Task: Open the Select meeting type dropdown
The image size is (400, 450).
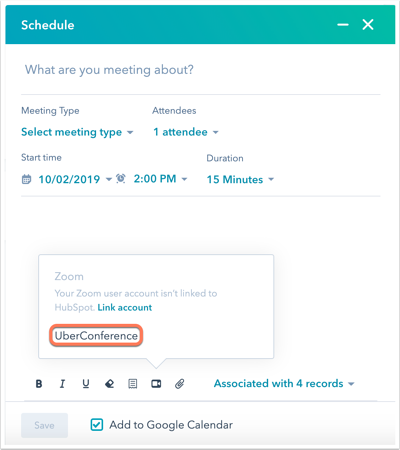Action: 77,132
